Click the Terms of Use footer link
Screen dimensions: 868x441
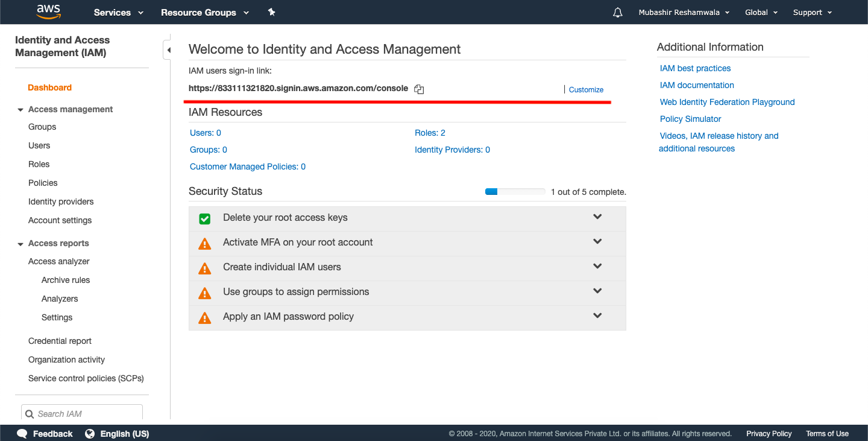[827, 434]
